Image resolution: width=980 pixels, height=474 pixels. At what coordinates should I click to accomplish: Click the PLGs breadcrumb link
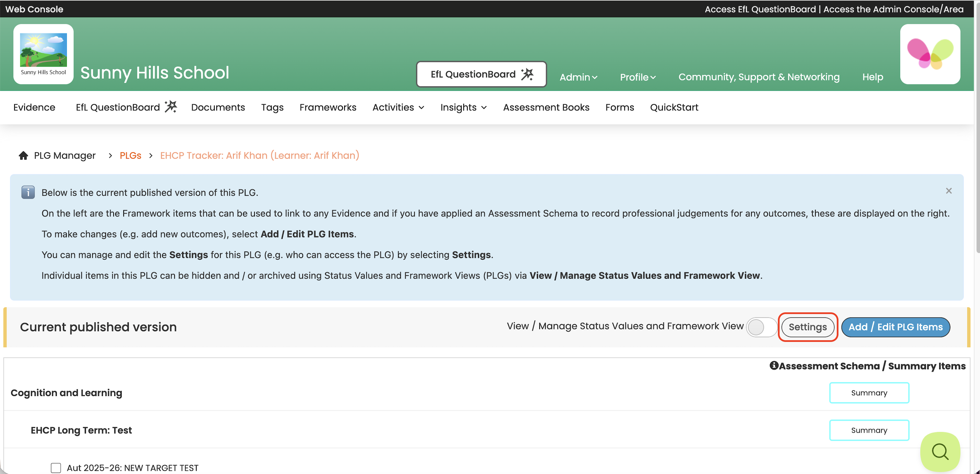130,155
